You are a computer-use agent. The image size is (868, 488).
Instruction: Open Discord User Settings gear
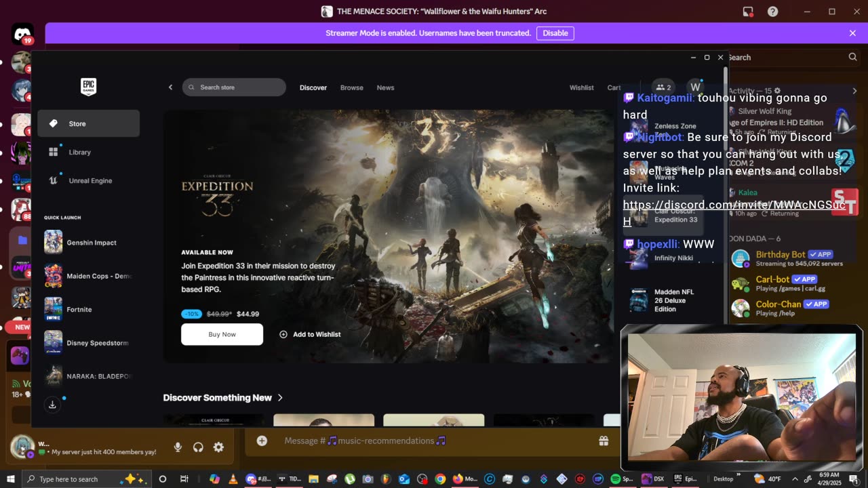[x=218, y=447]
